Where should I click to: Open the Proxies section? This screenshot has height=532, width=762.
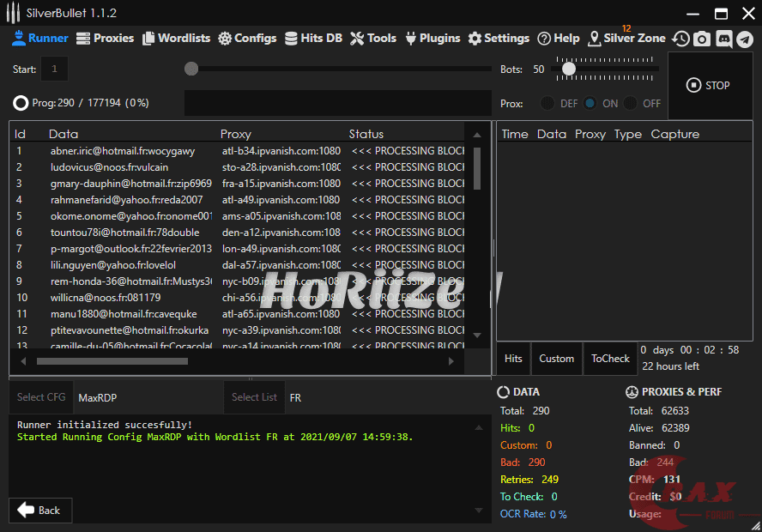[105, 39]
